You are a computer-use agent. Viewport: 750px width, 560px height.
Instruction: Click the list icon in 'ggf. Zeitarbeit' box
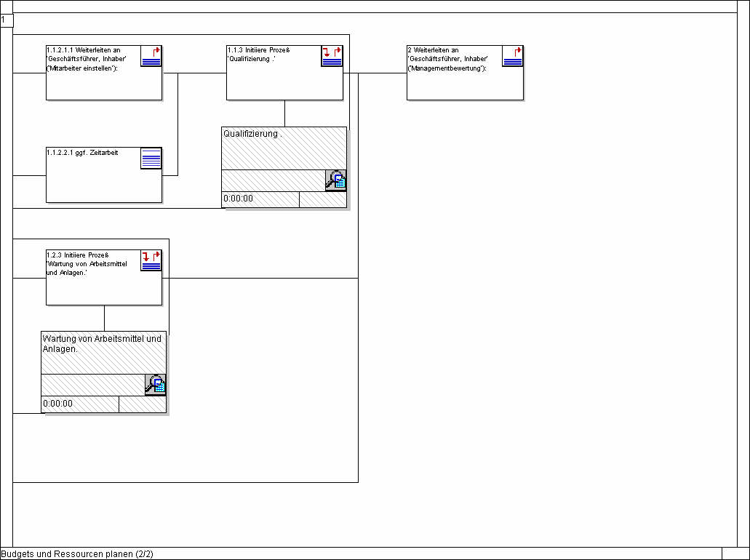[151, 158]
